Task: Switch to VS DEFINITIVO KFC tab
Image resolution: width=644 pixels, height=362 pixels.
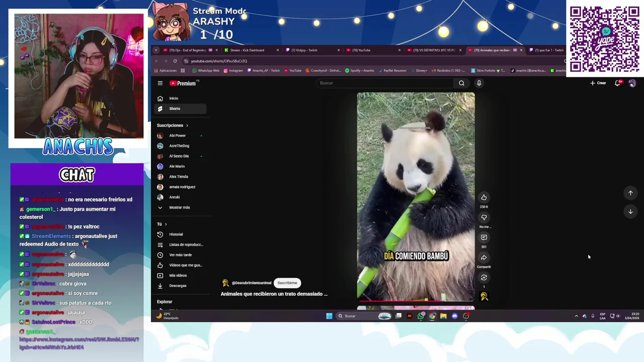Action: tap(434, 50)
